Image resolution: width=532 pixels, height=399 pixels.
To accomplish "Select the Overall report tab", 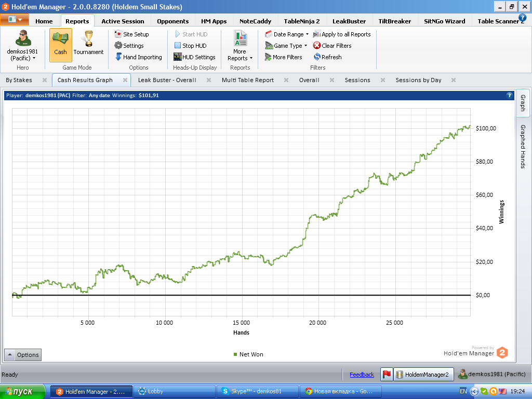I will [x=309, y=80].
